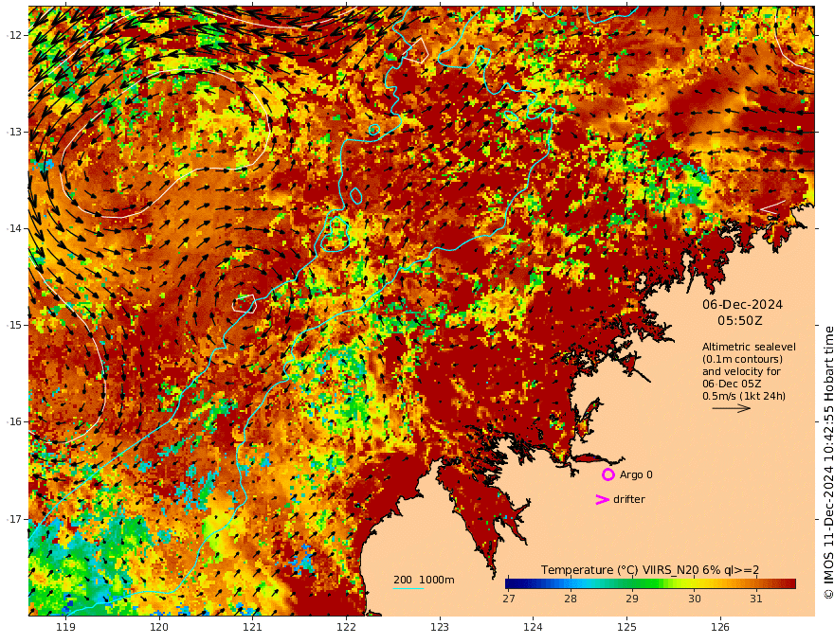Click latitude tick label -12
The width and height of the screenshot is (834, 644).
(x=14, y=35)
